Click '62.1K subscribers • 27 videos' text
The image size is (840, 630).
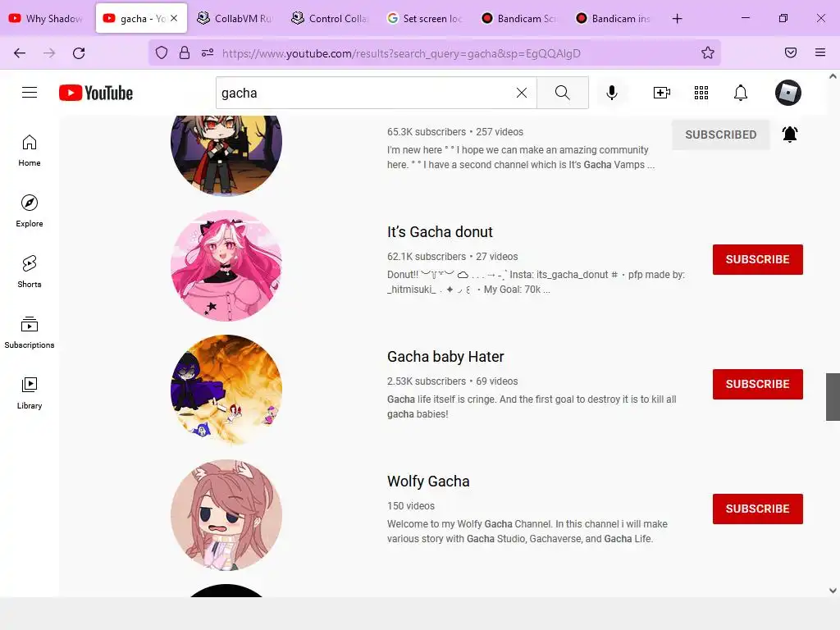(452, 257)
